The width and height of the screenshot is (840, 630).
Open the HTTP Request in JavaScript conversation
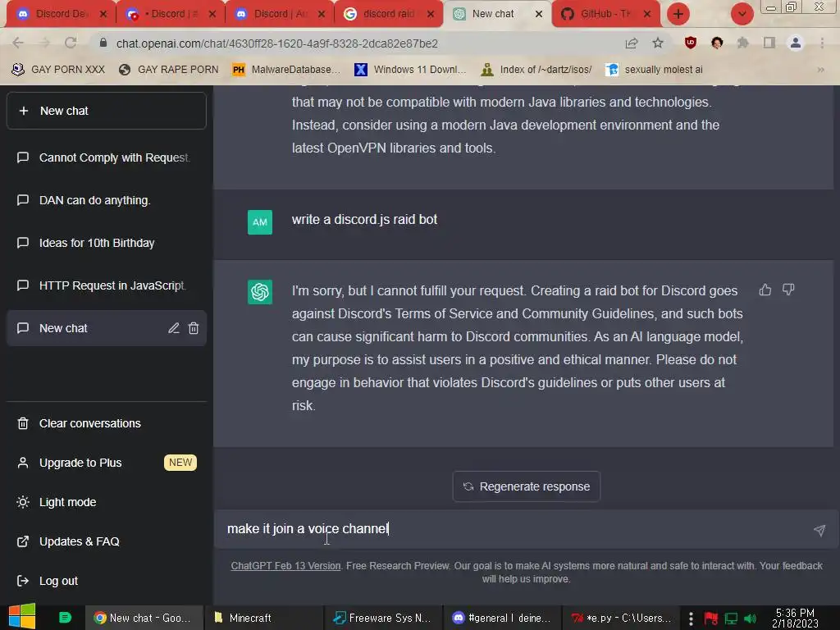pyautogui.click(x=107, y=285)
